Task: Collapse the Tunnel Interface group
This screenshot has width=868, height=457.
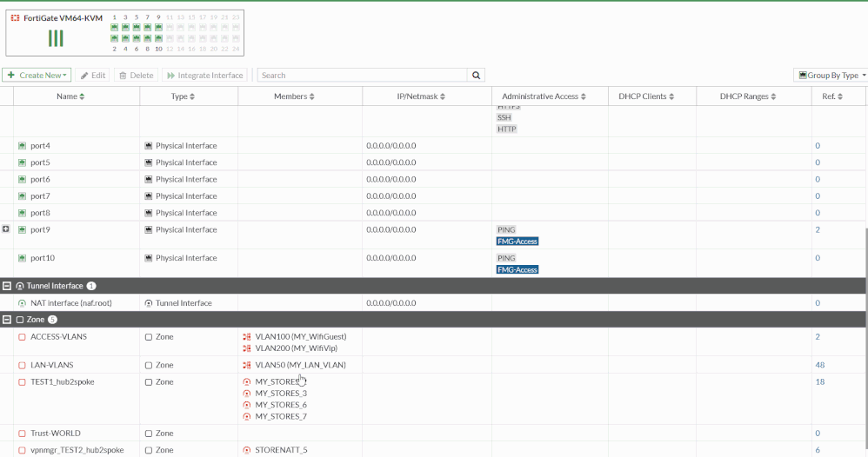Action: (7, 286)
